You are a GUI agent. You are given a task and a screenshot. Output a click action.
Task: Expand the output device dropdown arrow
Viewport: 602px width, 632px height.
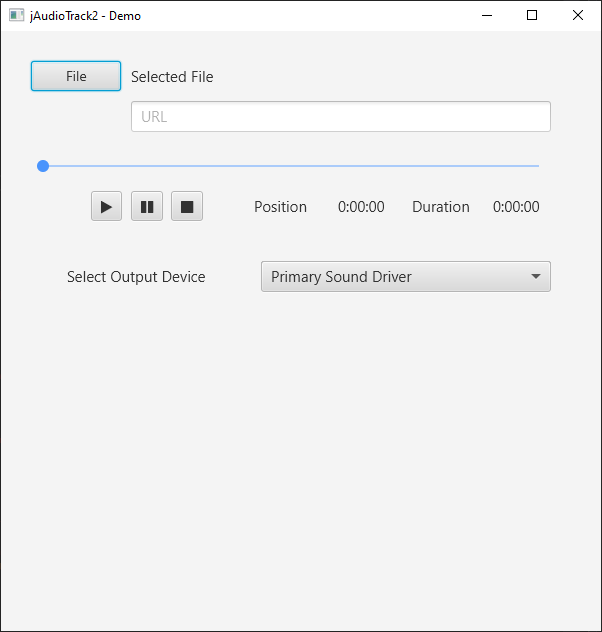coord(536,277)
